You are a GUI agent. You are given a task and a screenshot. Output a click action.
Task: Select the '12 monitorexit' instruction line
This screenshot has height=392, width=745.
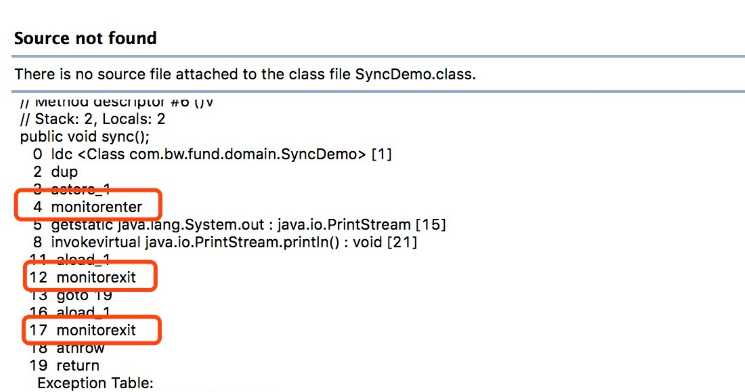pos(83,277)
